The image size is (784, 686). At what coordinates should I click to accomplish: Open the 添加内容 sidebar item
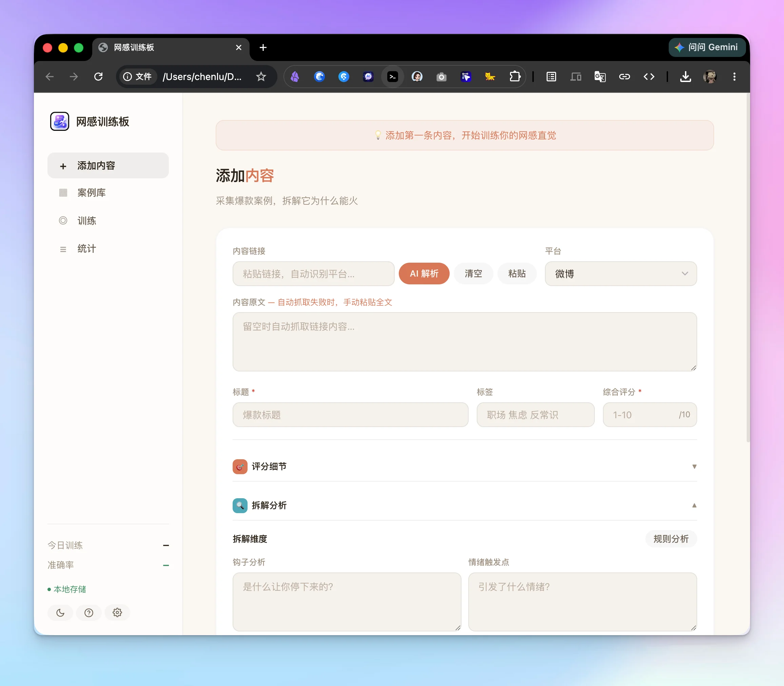click(108, 165)
